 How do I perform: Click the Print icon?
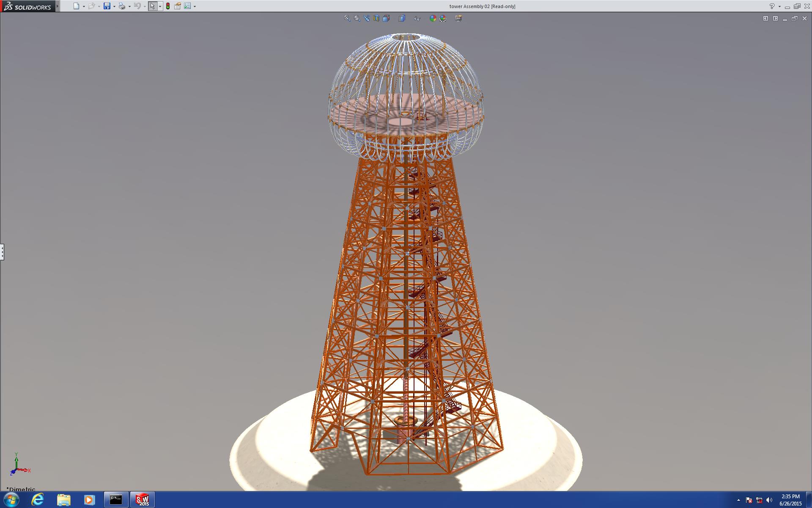[122, 6]
